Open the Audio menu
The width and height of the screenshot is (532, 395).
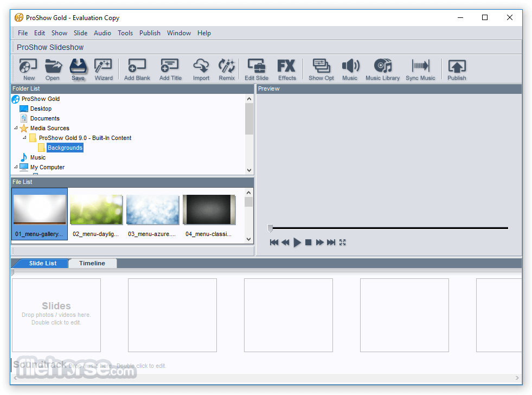click(102, 33)
